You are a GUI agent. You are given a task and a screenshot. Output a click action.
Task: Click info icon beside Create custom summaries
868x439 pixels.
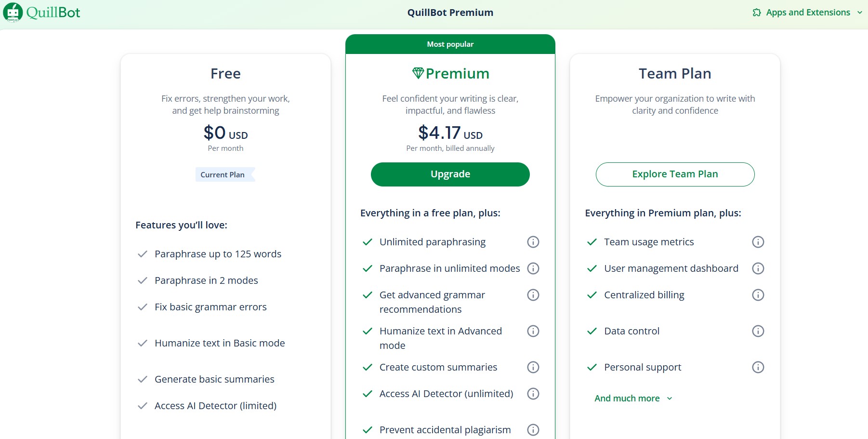(x=533, y=367)
